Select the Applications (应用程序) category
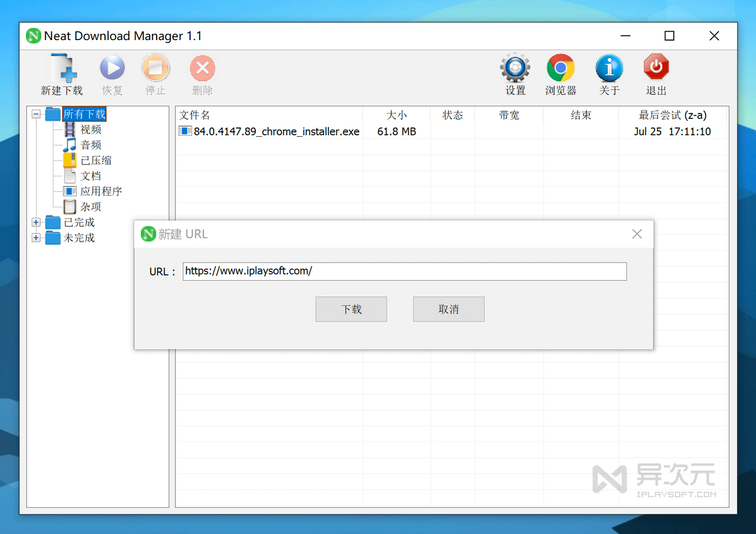The width and height of the screenshot is (756, 534). pyautogui.click(x=100, y=191)
